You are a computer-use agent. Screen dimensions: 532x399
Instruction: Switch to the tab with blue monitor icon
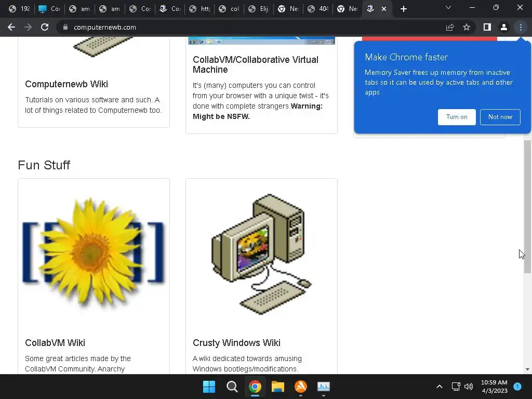49,9
